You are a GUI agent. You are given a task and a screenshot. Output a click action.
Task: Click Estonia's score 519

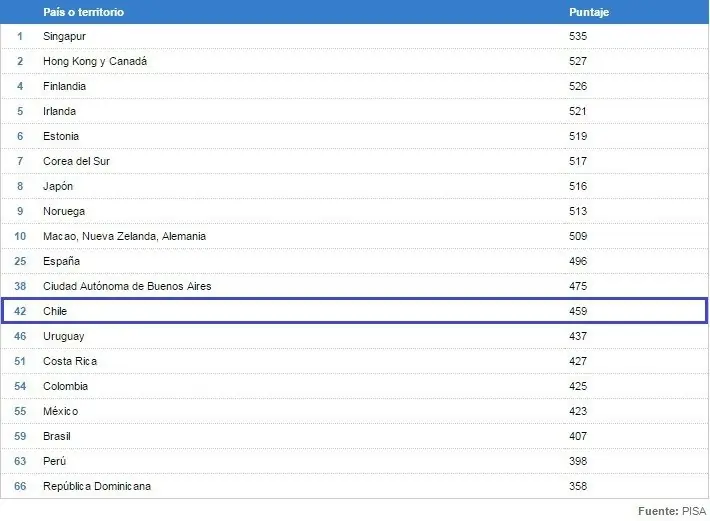(x=578, y=136)
